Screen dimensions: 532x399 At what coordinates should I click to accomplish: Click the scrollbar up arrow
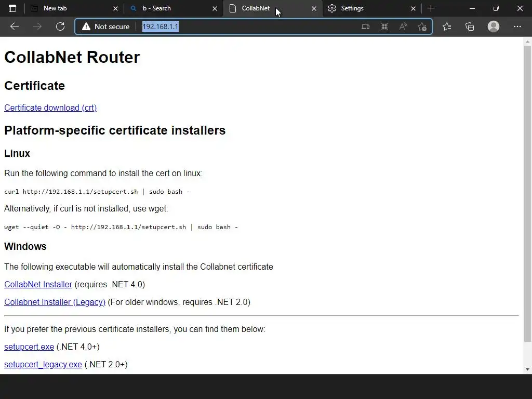point(527,42)
